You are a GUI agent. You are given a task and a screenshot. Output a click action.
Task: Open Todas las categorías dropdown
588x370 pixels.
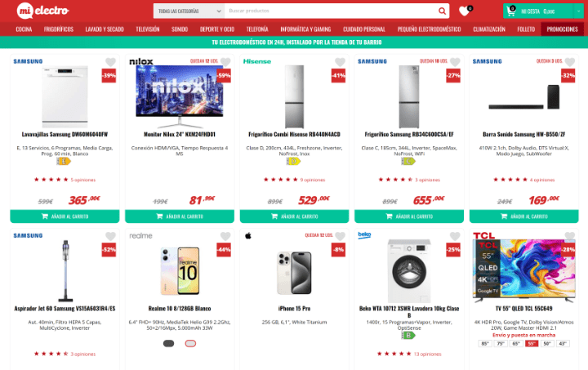point(189,11)
